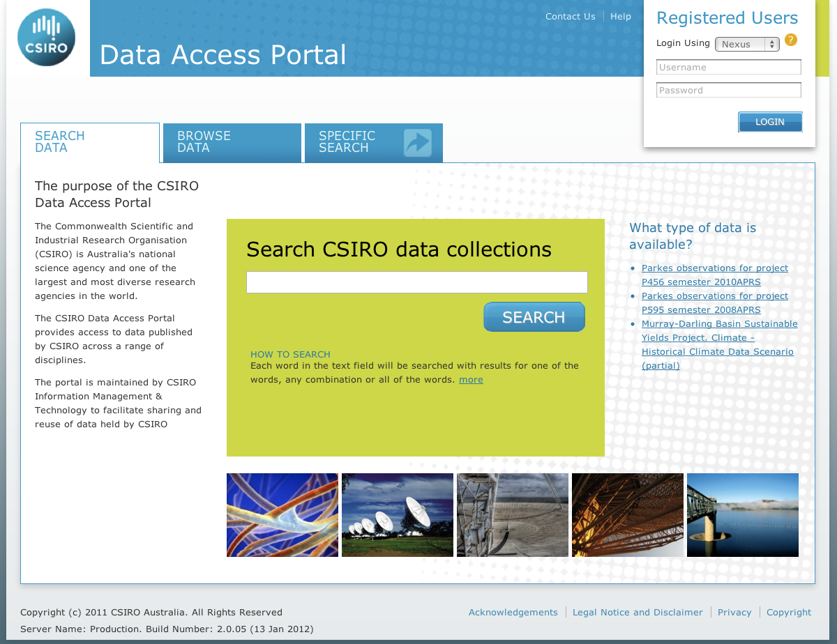Click the Copyright footer link

(789, 613)
